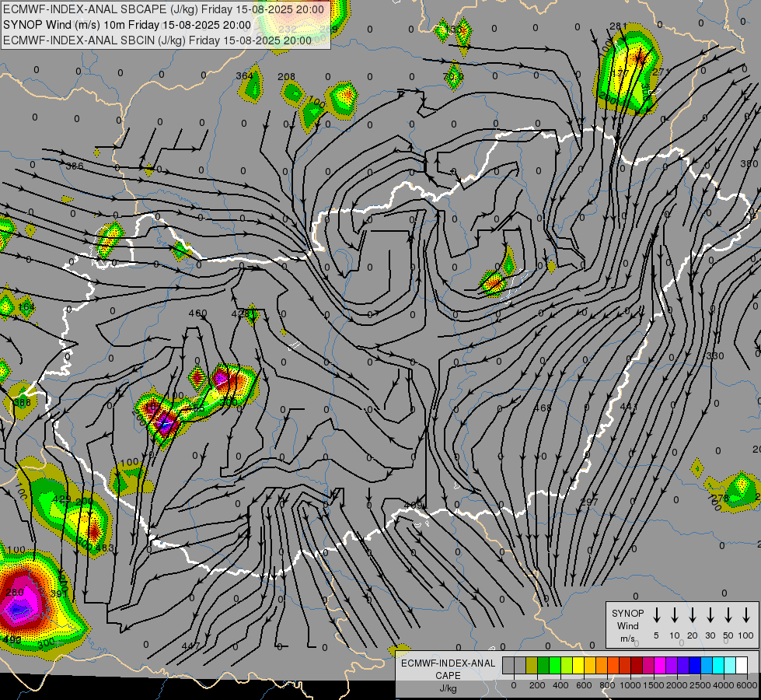Click the map value '468'
This screenshot has width=761, height=700.
543,408
